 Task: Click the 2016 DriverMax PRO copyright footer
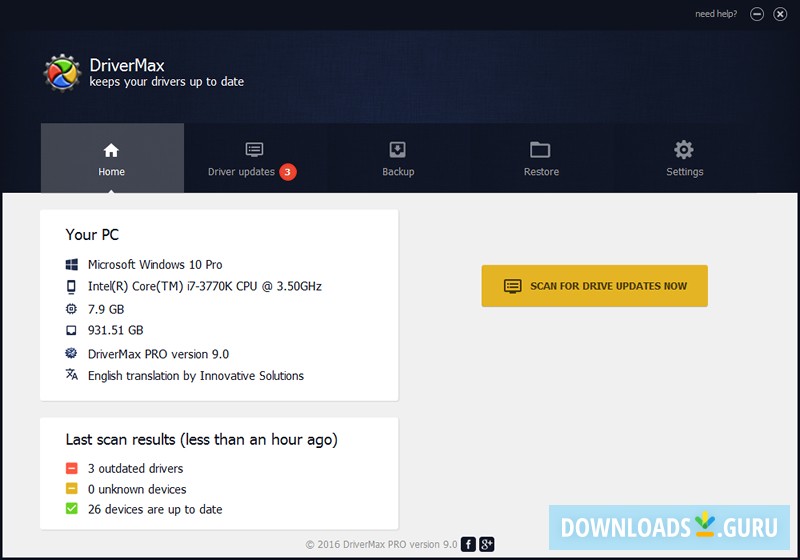point(382,545)
